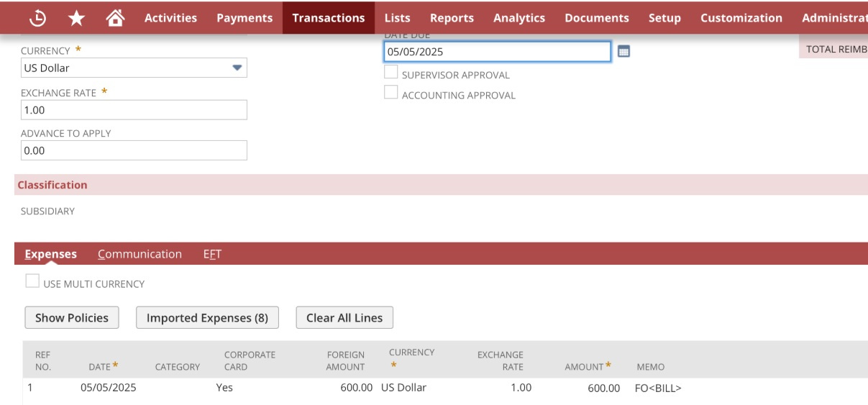The image size is (868, 405).
Task: Click the Clear All Lines button
Action: (344, 318)
